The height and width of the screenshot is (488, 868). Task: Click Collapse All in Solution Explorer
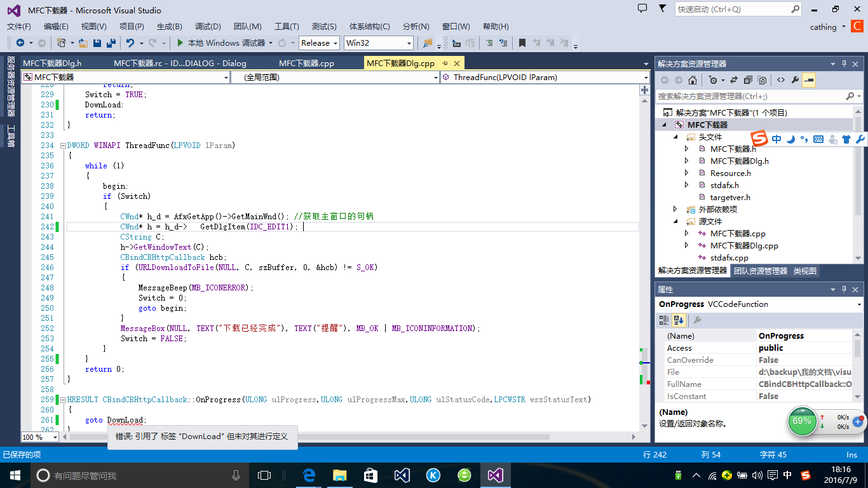[x=748, y=80]
